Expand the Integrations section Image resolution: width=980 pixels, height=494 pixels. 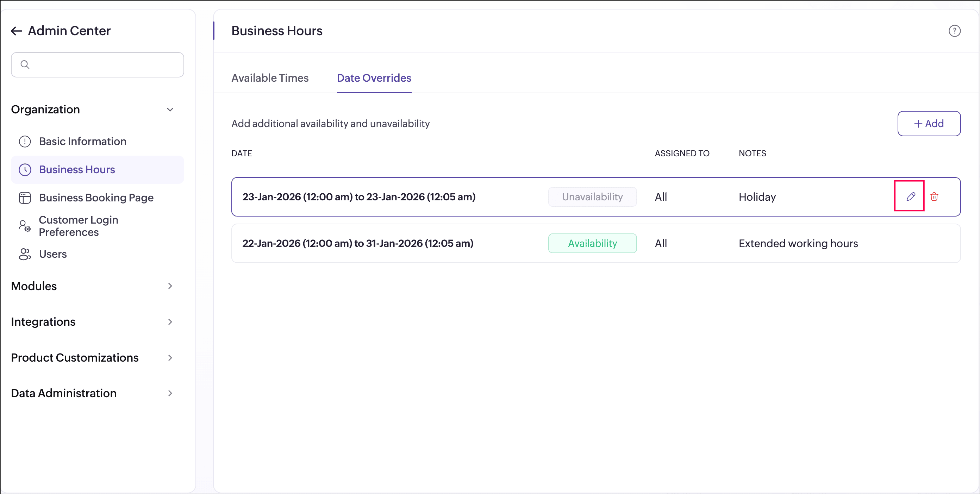(x=170, y=322)
